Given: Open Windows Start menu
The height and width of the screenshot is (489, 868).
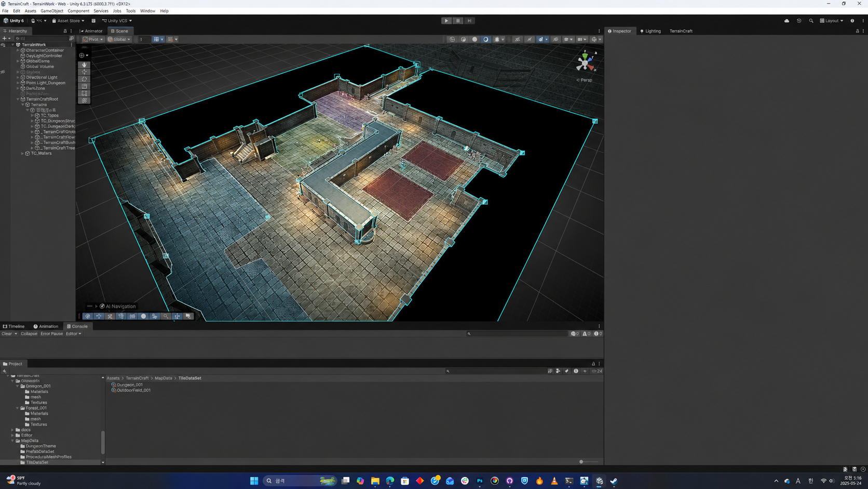Looking at the screenshot, I should (254, 481).
